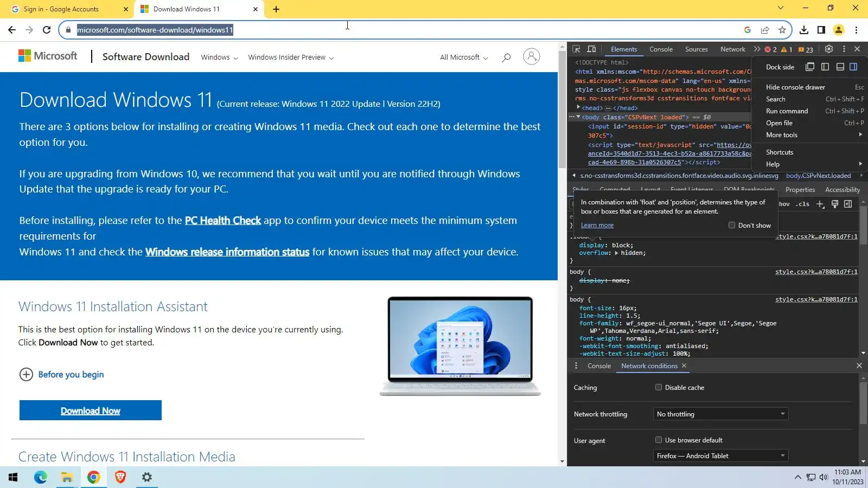
Task: Click the Windows 11 laptop image
Action: point(460,346)
